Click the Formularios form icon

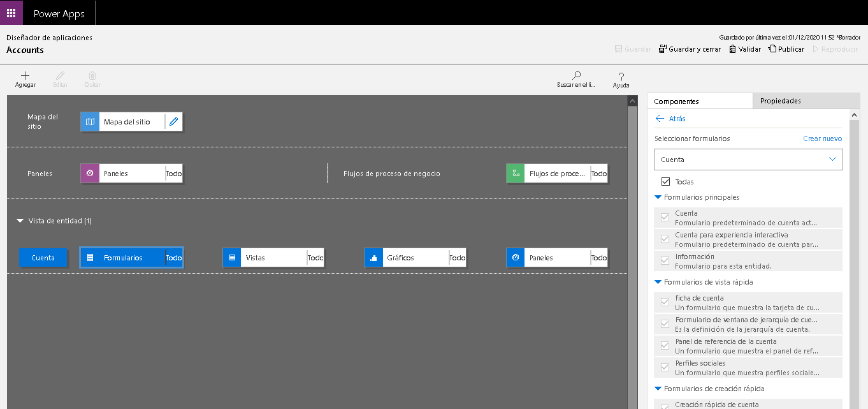[x=90, y=258]
